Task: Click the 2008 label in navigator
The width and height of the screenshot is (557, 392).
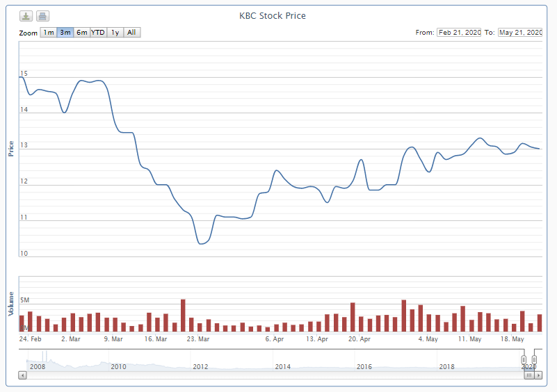Action: [38, 366]
